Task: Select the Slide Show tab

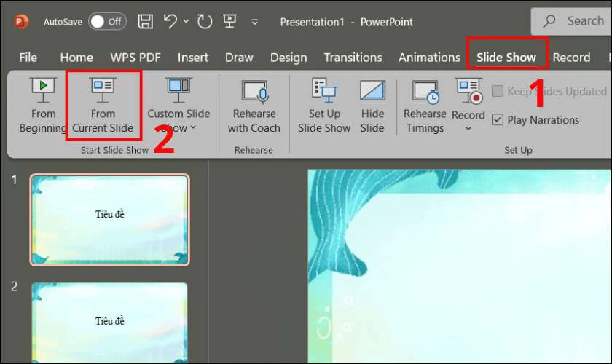Action: pyautogui.click(x=506, y=58)
